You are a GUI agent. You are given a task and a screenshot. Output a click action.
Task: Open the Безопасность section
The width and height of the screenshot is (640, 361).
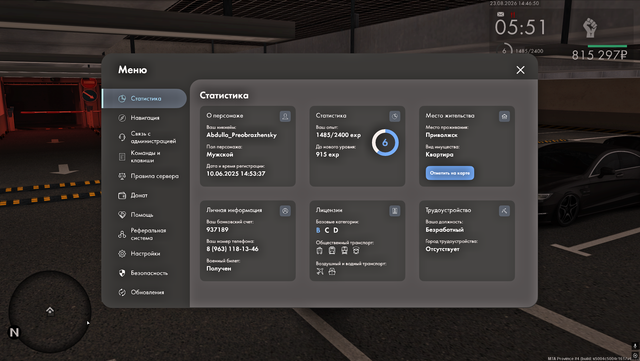(x=144, y=273)
